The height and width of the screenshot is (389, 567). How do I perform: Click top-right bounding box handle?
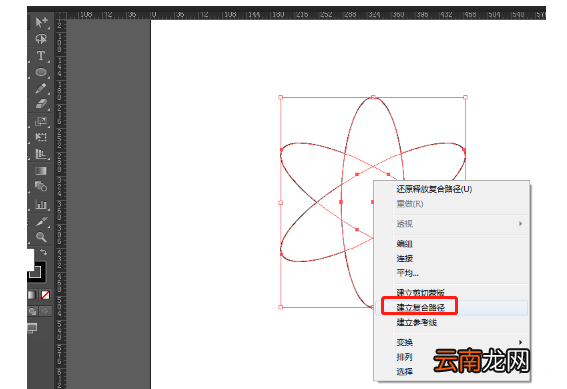(x=465, y=97)
